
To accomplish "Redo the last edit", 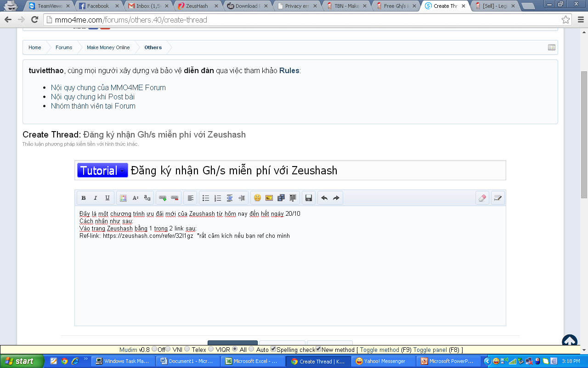I will pos(336,198).
